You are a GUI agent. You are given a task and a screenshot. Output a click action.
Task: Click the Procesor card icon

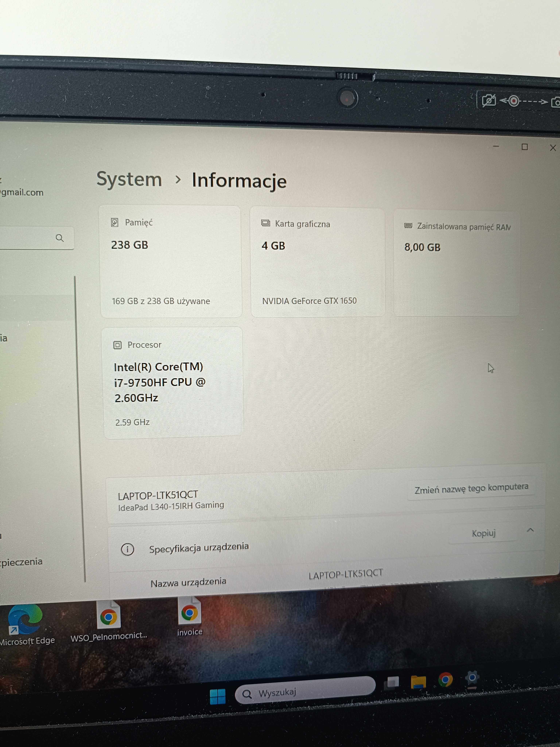tap(117, 345)
